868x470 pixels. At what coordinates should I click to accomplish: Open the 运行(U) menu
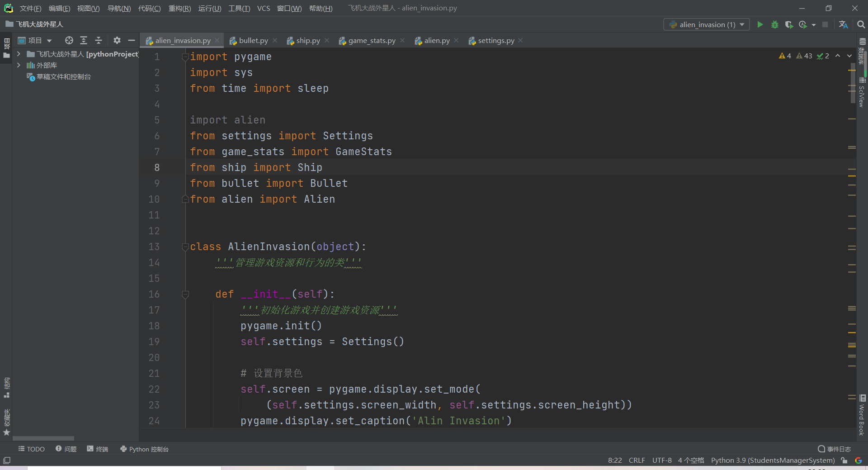click(x=210, y=8)
